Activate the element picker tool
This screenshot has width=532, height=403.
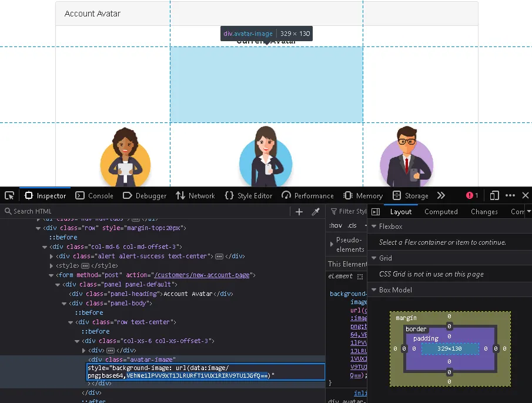pyautogui.click(x=9, y=196)
